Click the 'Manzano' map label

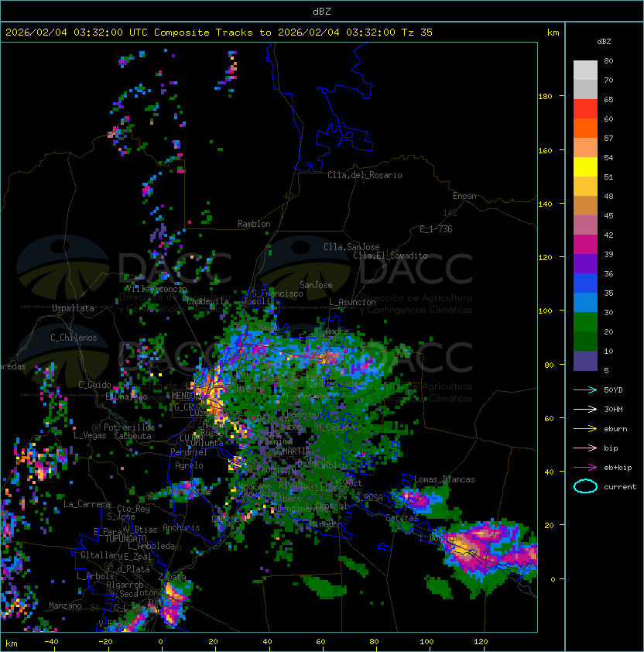coord(65,606)
